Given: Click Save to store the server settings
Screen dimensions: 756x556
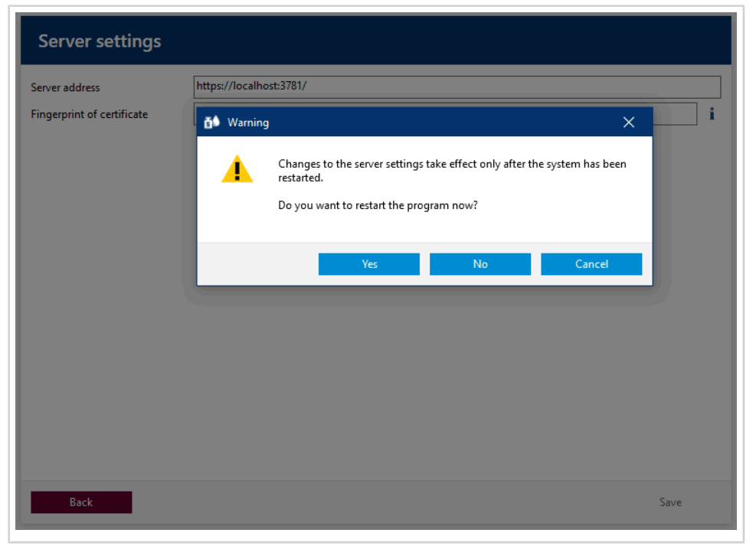Looking at the screenshot, I should coord(669,502).
